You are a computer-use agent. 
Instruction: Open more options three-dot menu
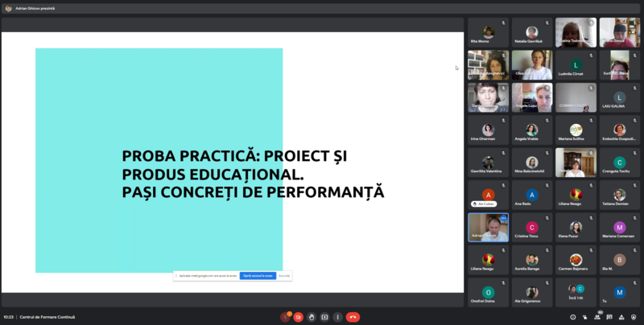[x=337, y=317]
